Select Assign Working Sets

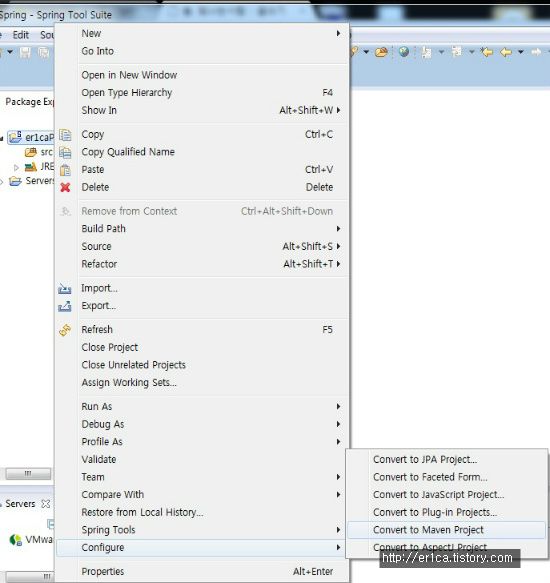click(x=202, y=383)
